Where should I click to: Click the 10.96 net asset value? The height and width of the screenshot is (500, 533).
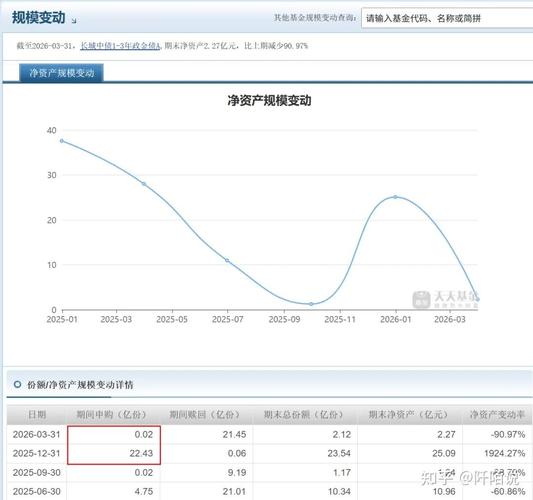[x=444, y=492]
